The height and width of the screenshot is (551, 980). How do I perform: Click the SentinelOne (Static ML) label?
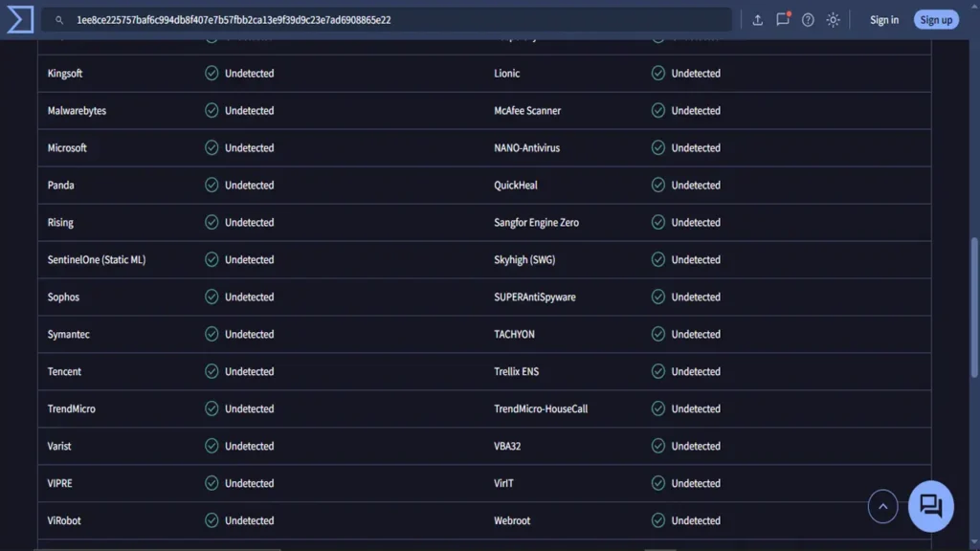[97, 259]
